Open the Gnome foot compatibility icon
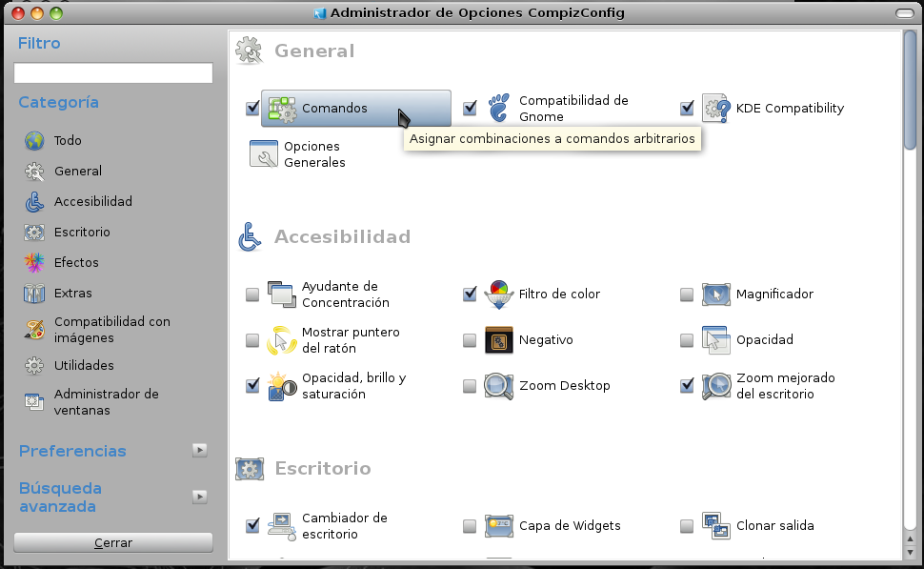924x569 pixels. (499, 109)
